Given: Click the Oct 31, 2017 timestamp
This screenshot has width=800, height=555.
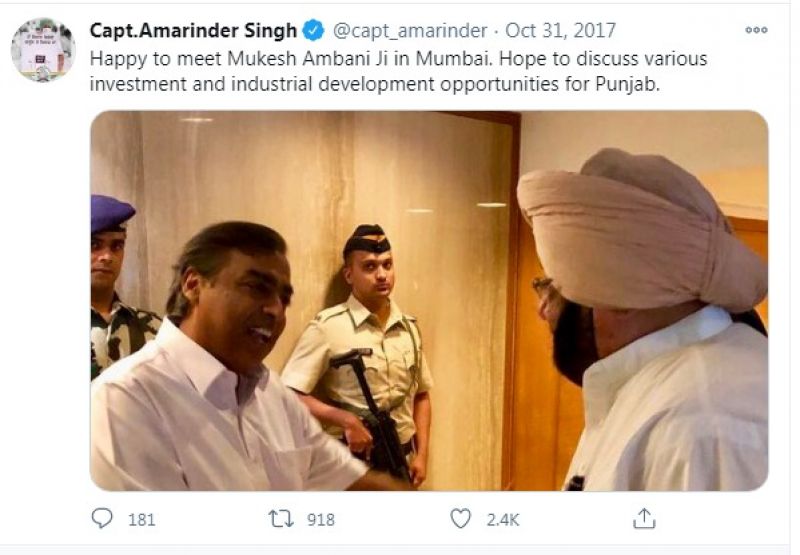Looking at the screenshot, I should click(561, 30).
